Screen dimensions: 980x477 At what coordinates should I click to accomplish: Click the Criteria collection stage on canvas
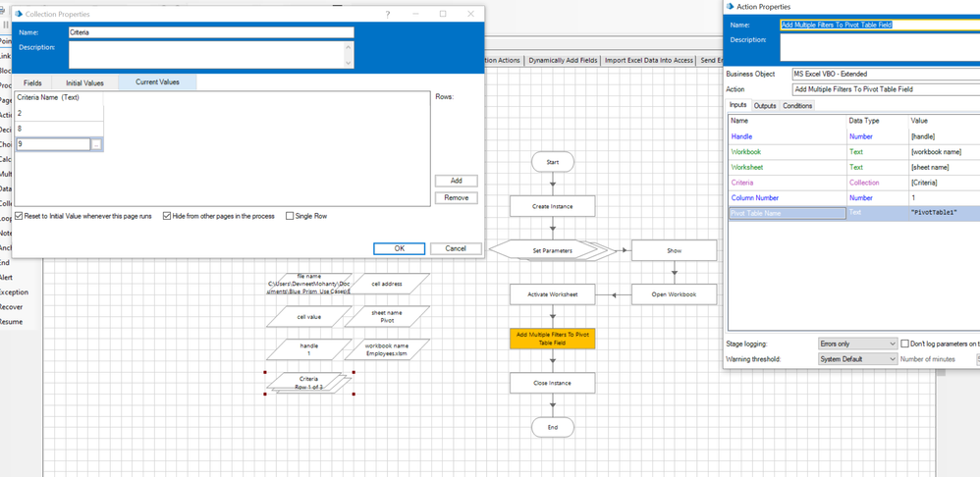(308, 383)
